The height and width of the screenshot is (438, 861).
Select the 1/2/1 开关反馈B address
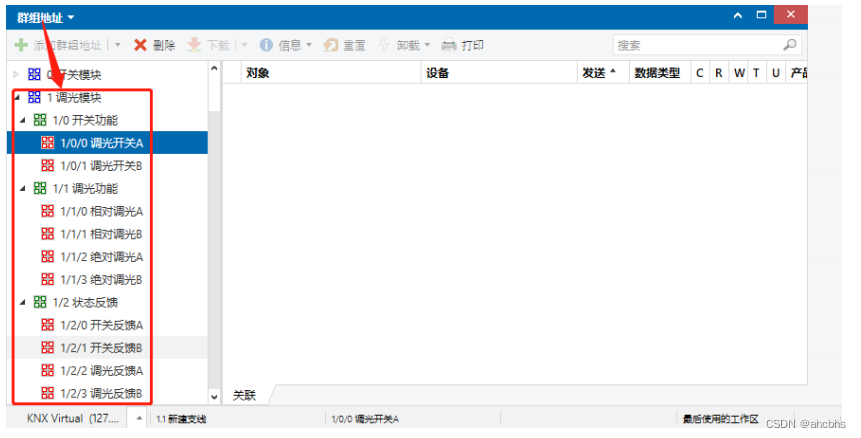click(x=101, y=348)
